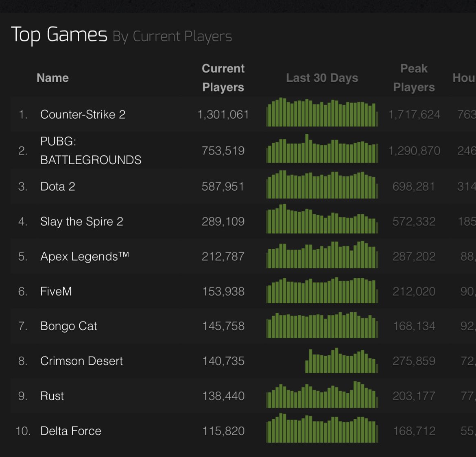Click the Last 30 Days column header
Screen dimensions: 476x457
pyautogui.click(x=322, y=78)
